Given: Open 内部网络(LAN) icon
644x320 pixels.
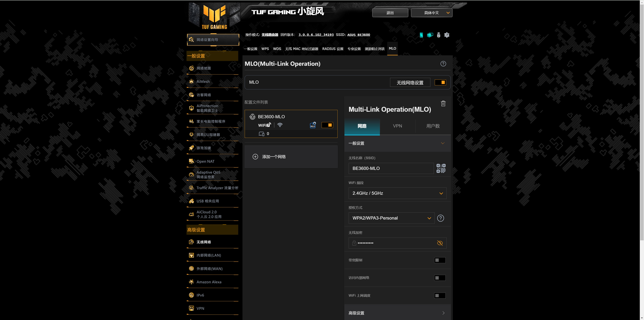Looking at the screenshot, I should [191, 255].
